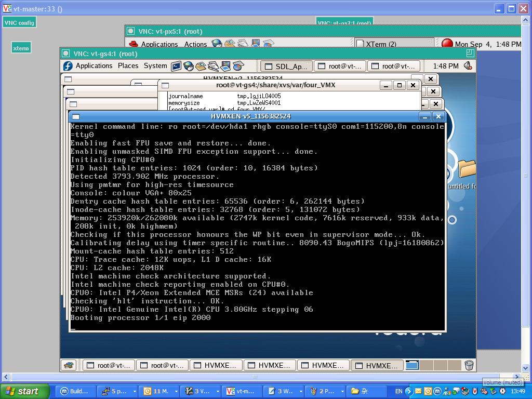Expand the '3 W...' taskbar group dropdown
532x399 pixels.
tap(301, 391)
